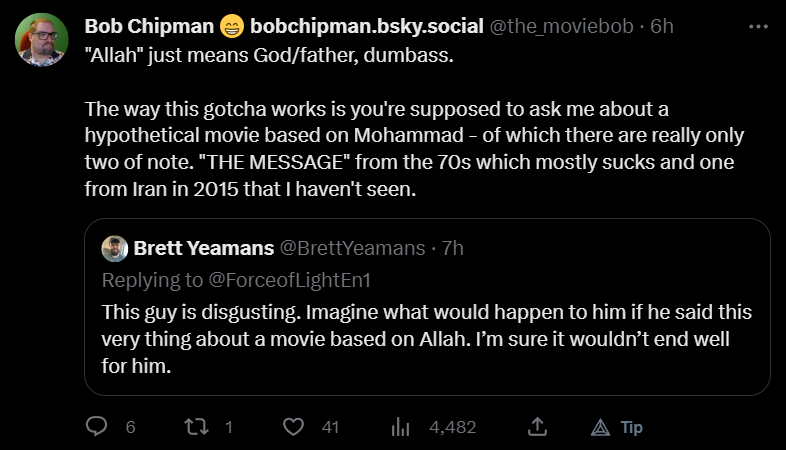This screenshot has width=786, height=450.
Task: Click the Tip label text
Action: [x=631, y=427]
